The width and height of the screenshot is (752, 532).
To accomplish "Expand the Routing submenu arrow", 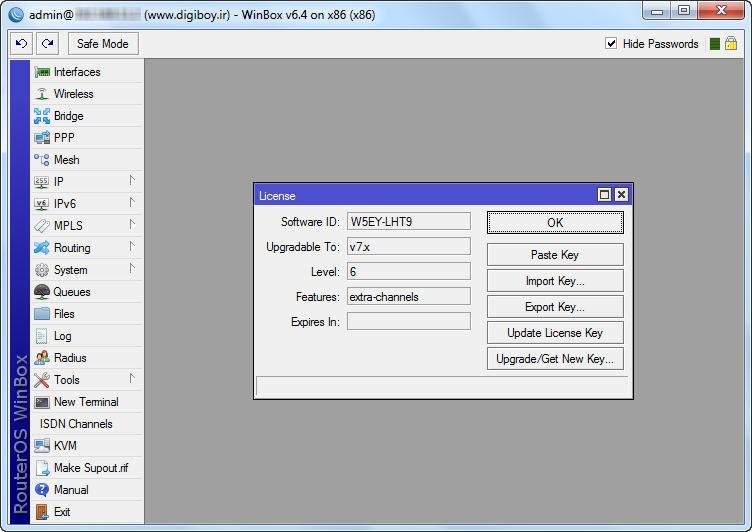I will 132,247.
